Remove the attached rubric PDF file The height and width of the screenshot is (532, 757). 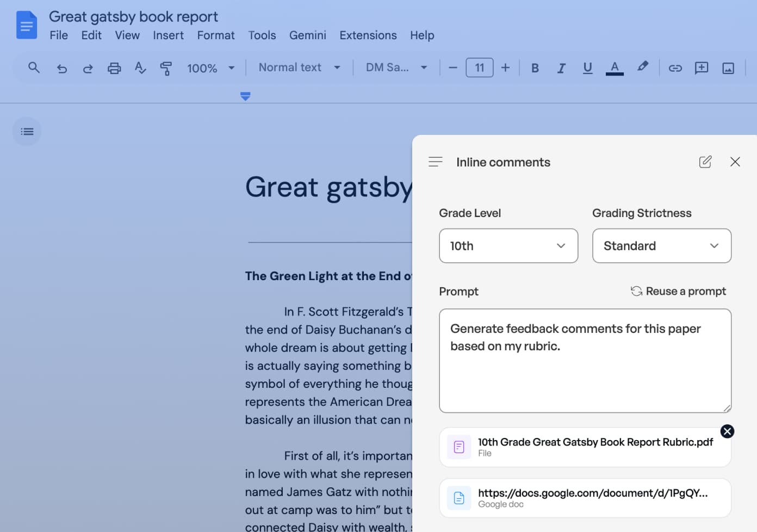coord(727,431)
